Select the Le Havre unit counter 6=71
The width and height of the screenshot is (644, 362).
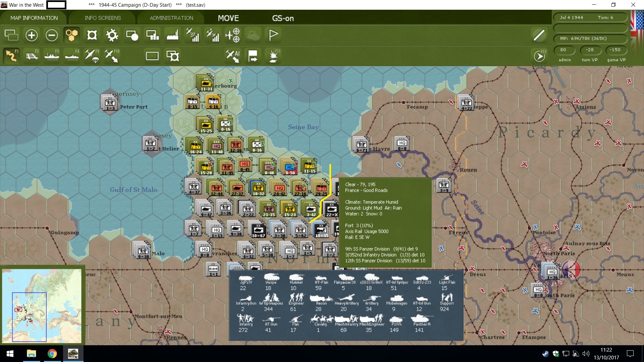[362, 144]
